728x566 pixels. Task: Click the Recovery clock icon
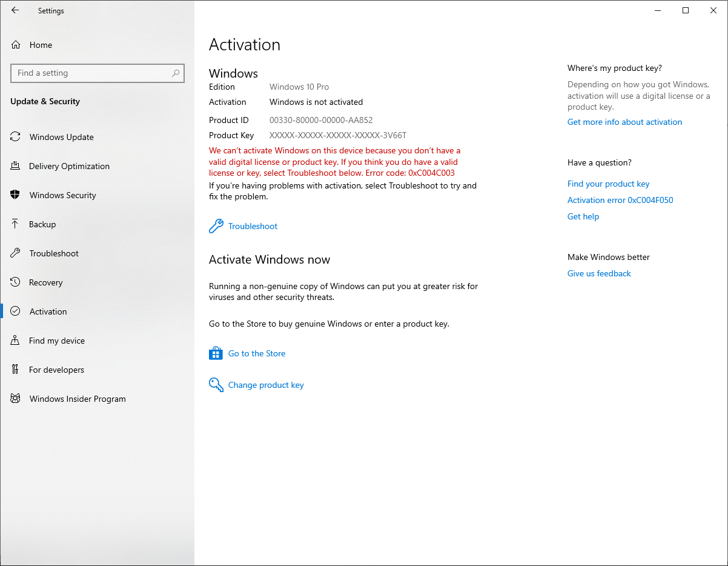point(16,282)
